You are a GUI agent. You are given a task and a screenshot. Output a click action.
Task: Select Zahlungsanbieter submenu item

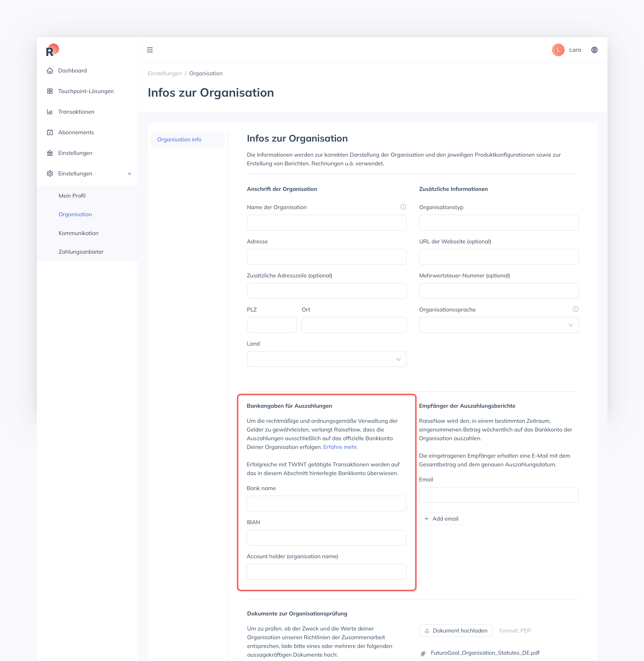pyautogui.click(x=81, y=252)
